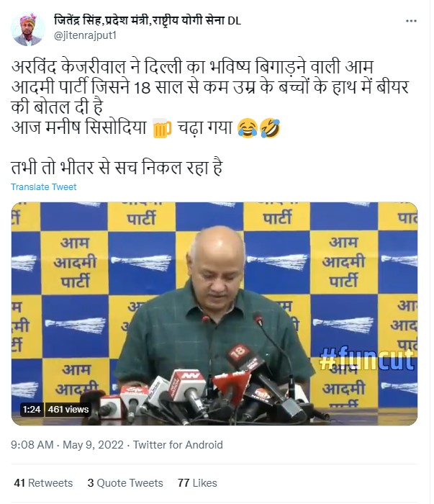Click Translate Tweet link
This screenshot has height=504, width=434.
pyautogui.click(x=44, y=186)
